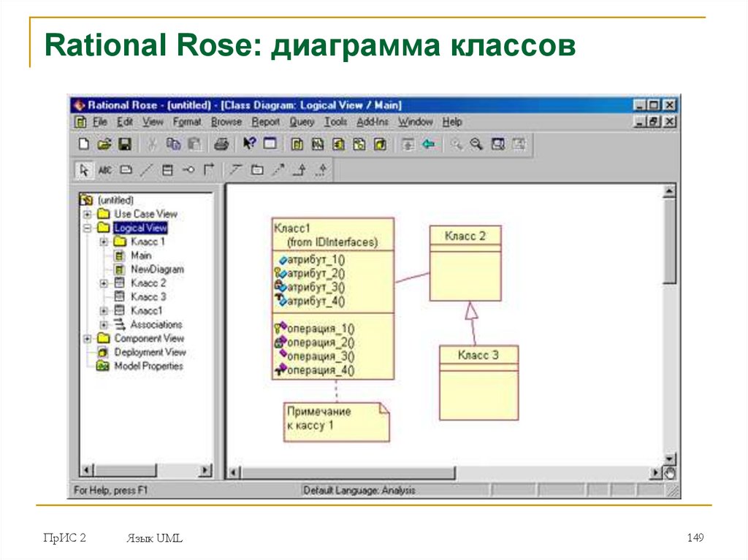The height and width of the screenshot is (560, 748).
Task: Open the File menu
Action: click(x=99, y=122)
